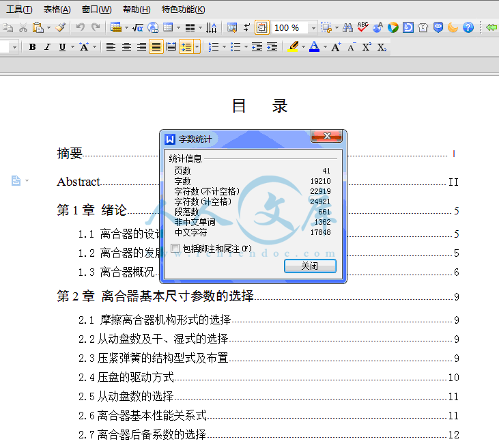499x448 pixels.
Task: Toggle the page layout view button
Action: click(261, 28)
